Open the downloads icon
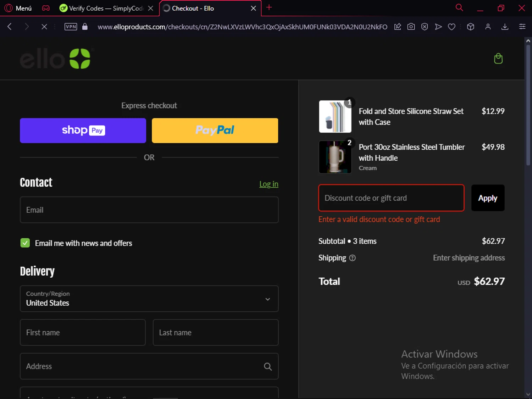 pos(505,27)
